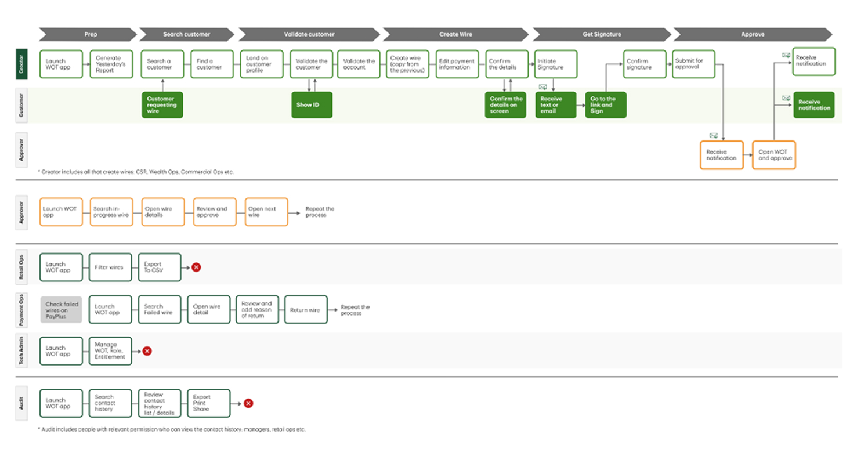Screen dimensions: 868x463
Task: Select the Edit payment information step
Action: click(x=457, y=64)
